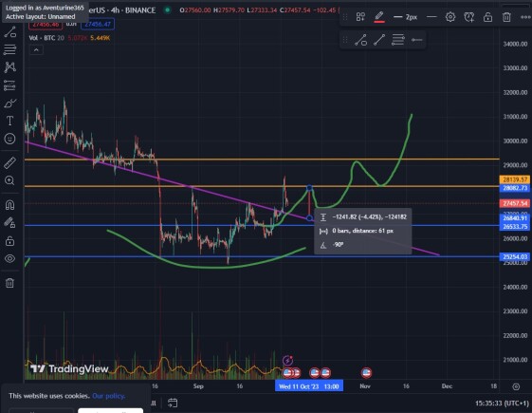Image resolution: width=532 pixels, height=413 pixels.
Task: Click the 15:35:33 (UTC+1) timezone
Action: tap(502, 404)
